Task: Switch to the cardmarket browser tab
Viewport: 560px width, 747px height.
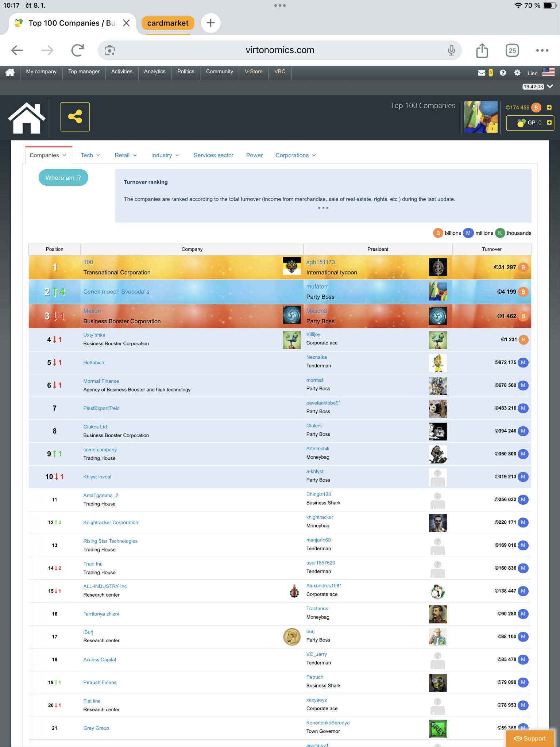Action: (x=168, y=23)
